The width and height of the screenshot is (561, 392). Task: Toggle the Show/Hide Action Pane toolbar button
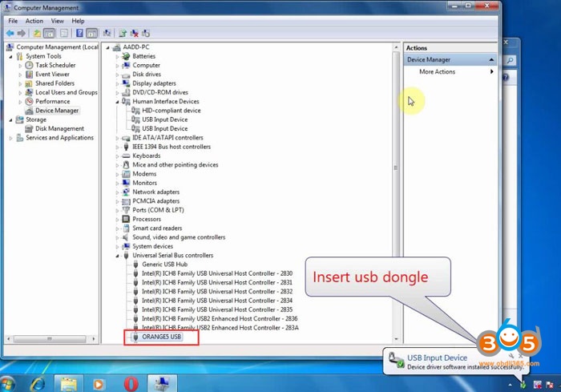click(x=91, y=34)
